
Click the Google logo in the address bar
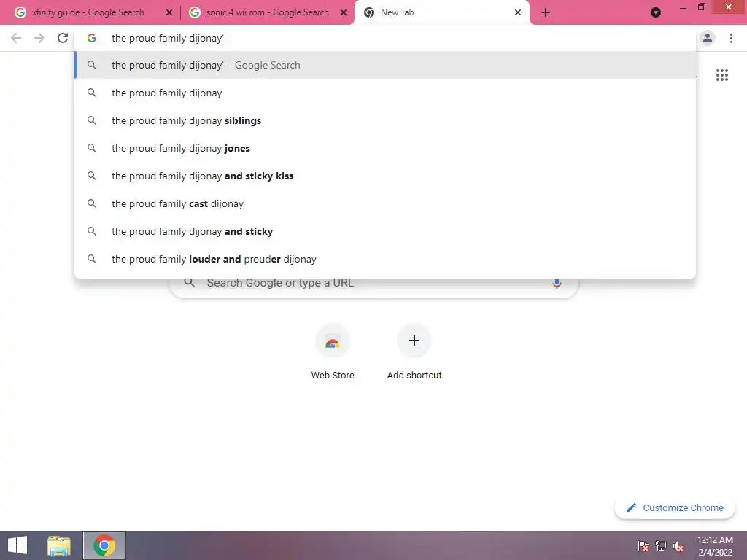click(x=91, y=38)
